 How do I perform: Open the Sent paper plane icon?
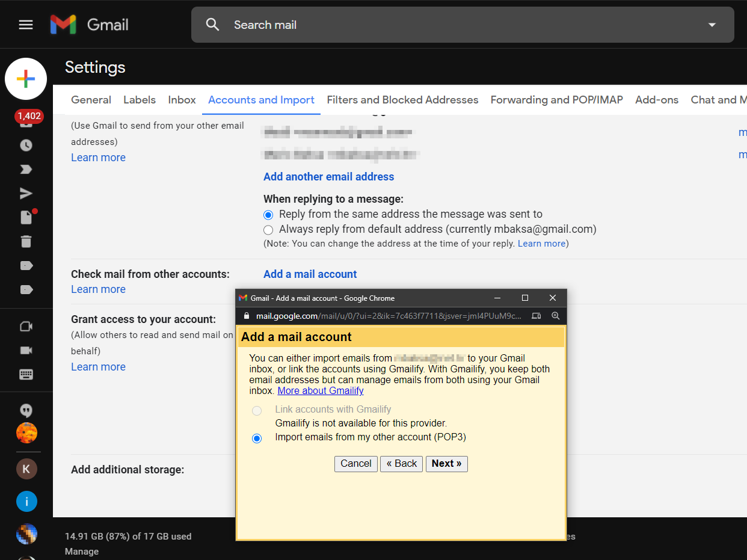click(x=26, y=193)
